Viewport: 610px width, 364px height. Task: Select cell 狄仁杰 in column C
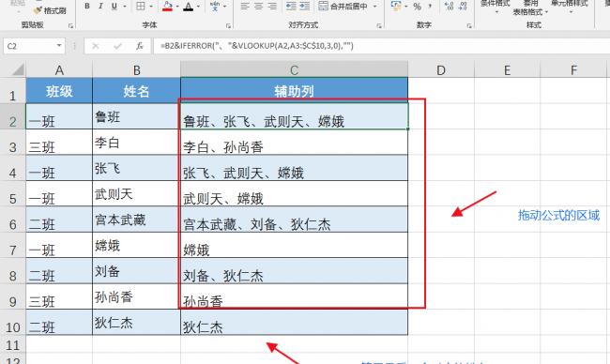tap(294, 323)
